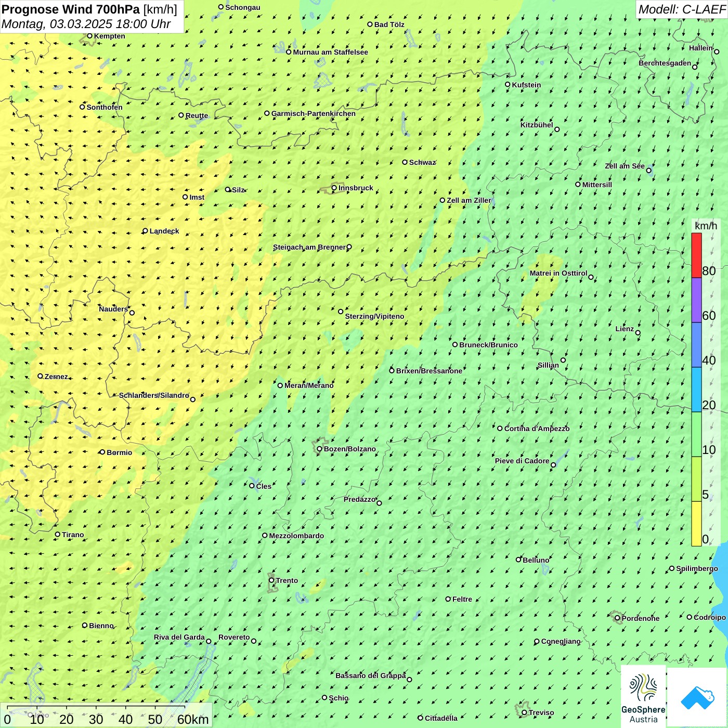
Task: Click the 'Reutte' label
Action: click(197, 115)
